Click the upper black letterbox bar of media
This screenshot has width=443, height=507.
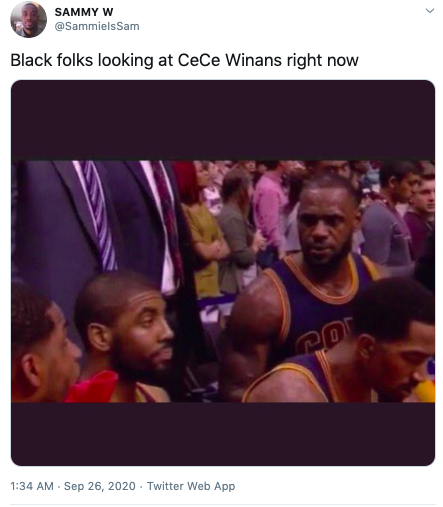pyautogui.click(x=223, y=120)
